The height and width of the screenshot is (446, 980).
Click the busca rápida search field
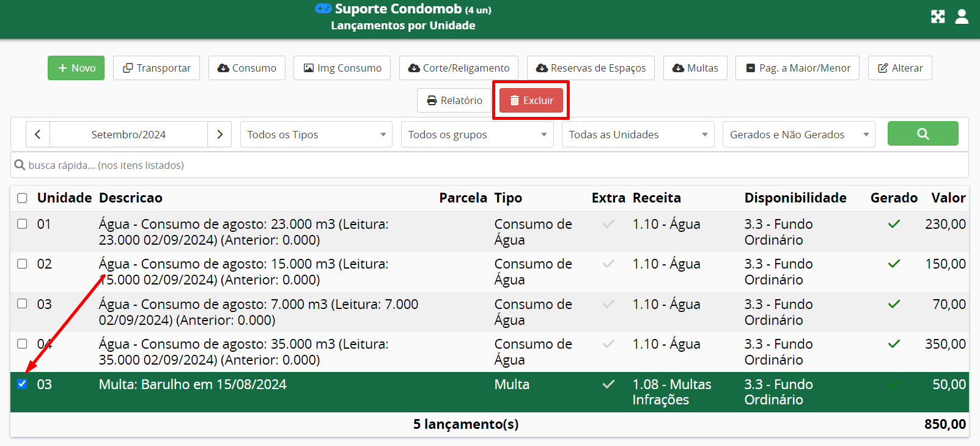pyautogui.click(x=489, y=165)
